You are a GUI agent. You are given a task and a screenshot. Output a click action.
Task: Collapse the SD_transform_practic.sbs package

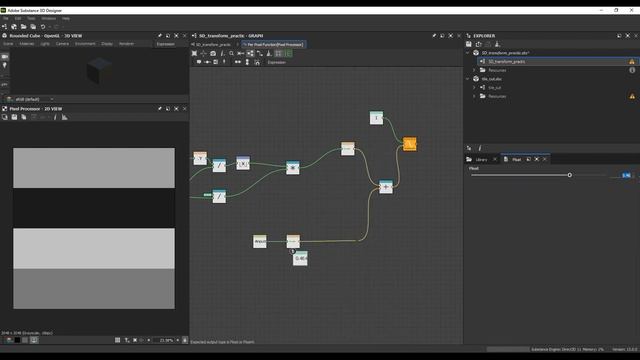point(468,53)
